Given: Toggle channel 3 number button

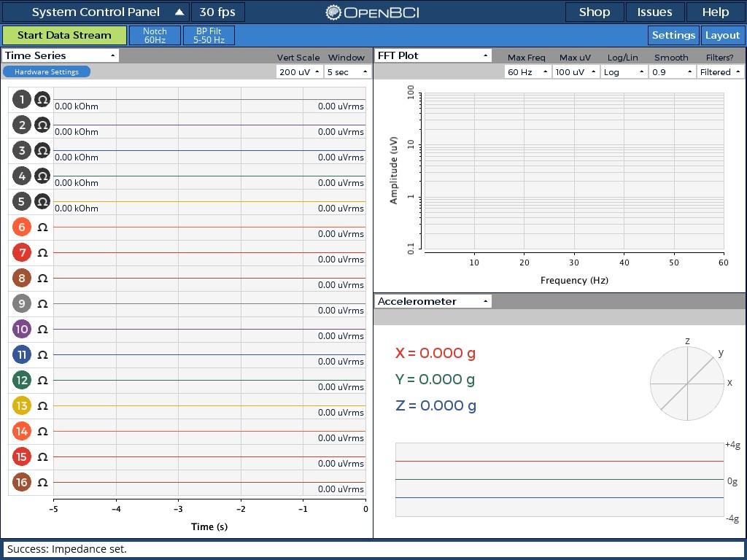Looking at the screenshot, I should 21,150.
